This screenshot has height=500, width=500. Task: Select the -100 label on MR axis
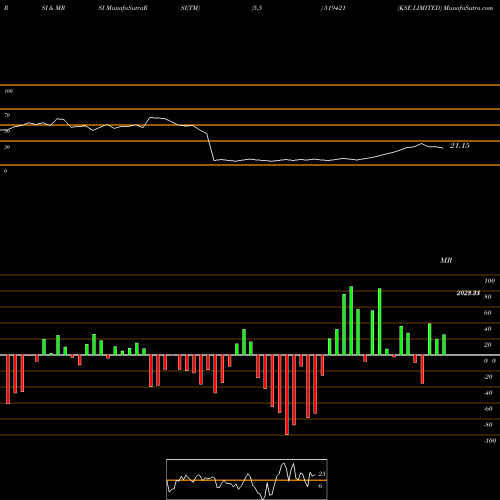(x=490, y=441)
